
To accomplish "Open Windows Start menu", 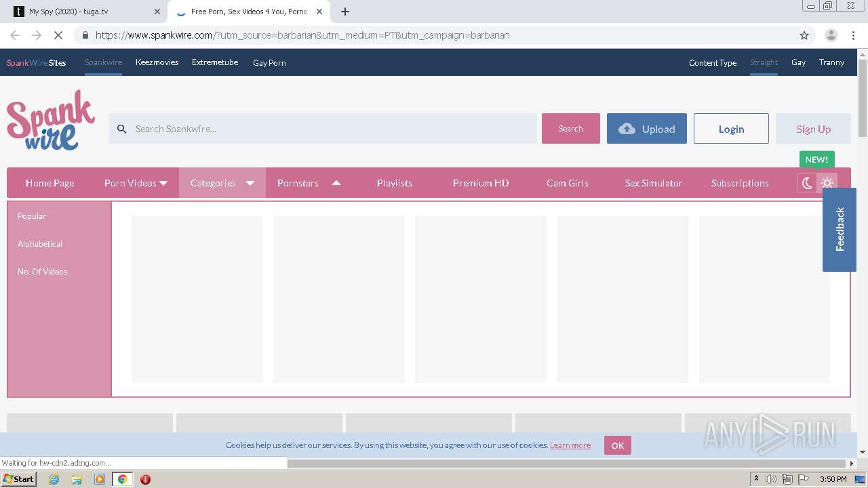I will pyautogui.click(x=19, y=479).
